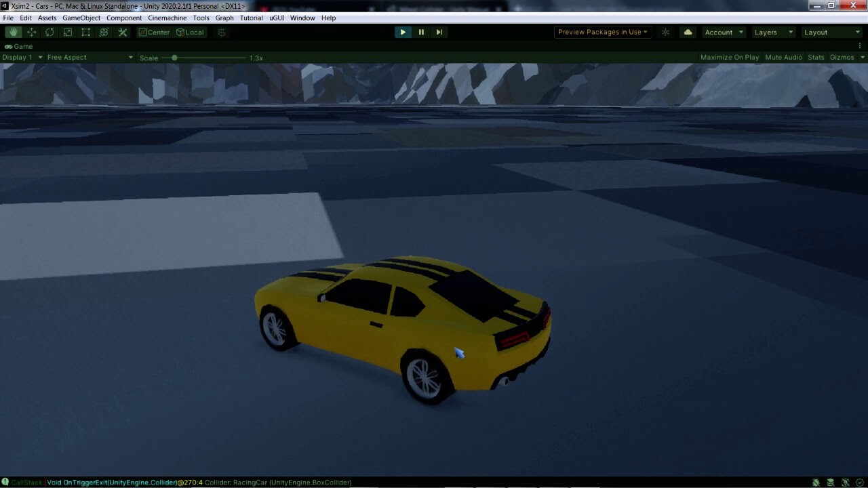868x488 pixels.
Task: Activate the Rotate tool
Action: 50,32
